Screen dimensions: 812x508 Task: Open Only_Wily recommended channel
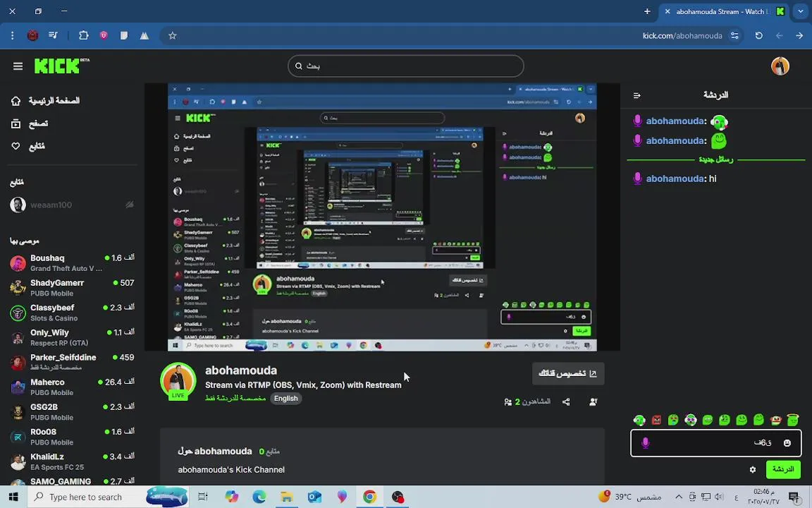(x=72, y=337)
